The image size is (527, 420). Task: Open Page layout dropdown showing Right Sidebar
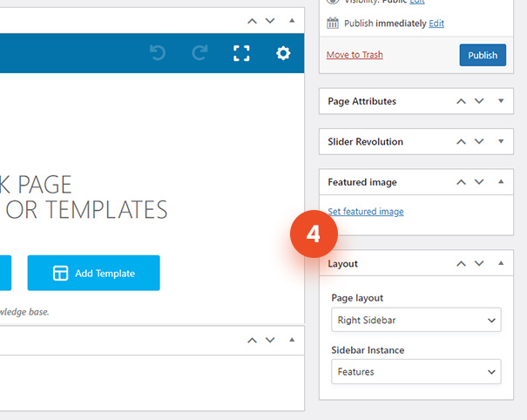[416, 320]
